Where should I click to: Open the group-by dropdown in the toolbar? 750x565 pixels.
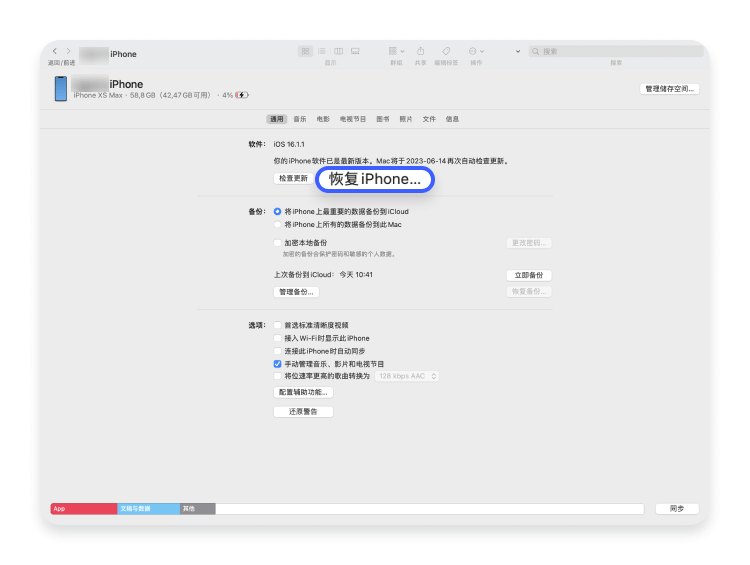(395, 51)
